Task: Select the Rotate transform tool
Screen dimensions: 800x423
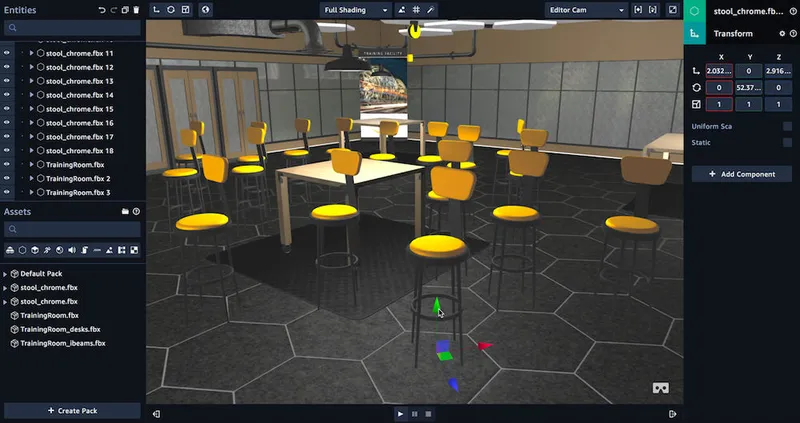Action: [x=171, y=10]
